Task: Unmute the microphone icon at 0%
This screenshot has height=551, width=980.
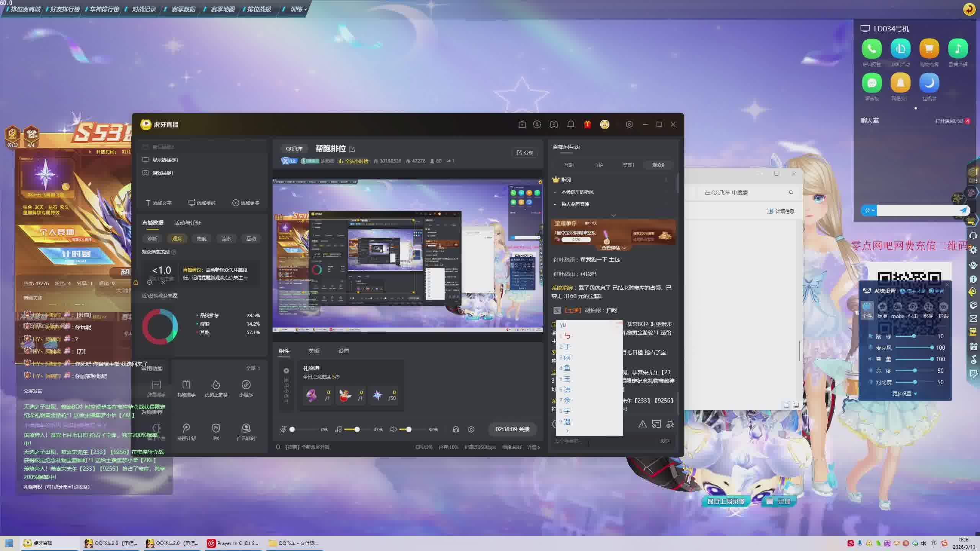Action: coord(283,429)
